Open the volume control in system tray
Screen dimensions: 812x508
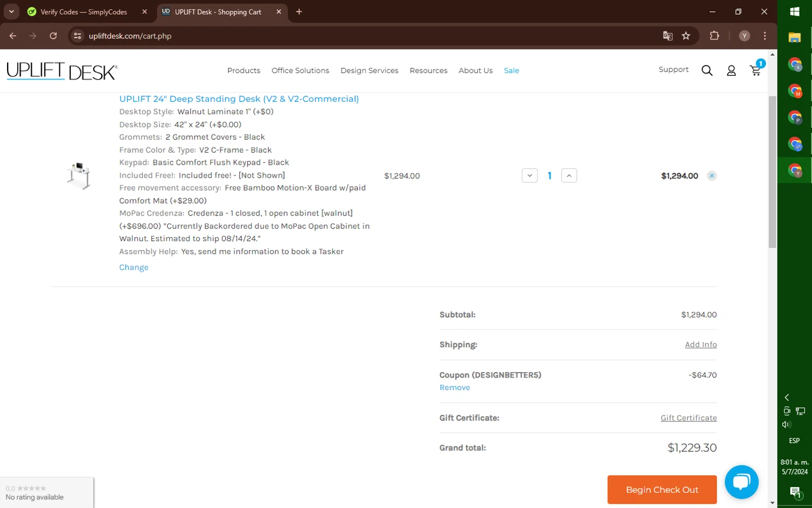(x=787, y=425)
